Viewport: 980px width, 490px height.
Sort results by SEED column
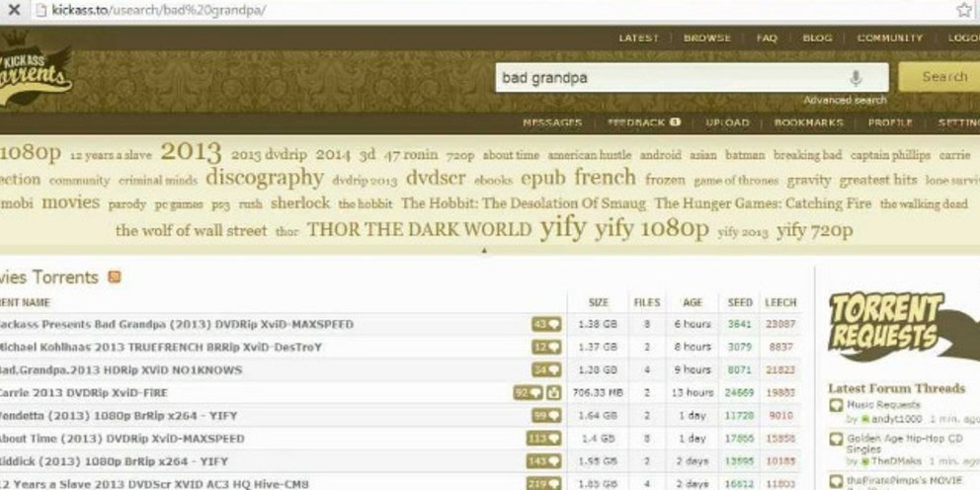pyautogui.click(x=740, y=302)
